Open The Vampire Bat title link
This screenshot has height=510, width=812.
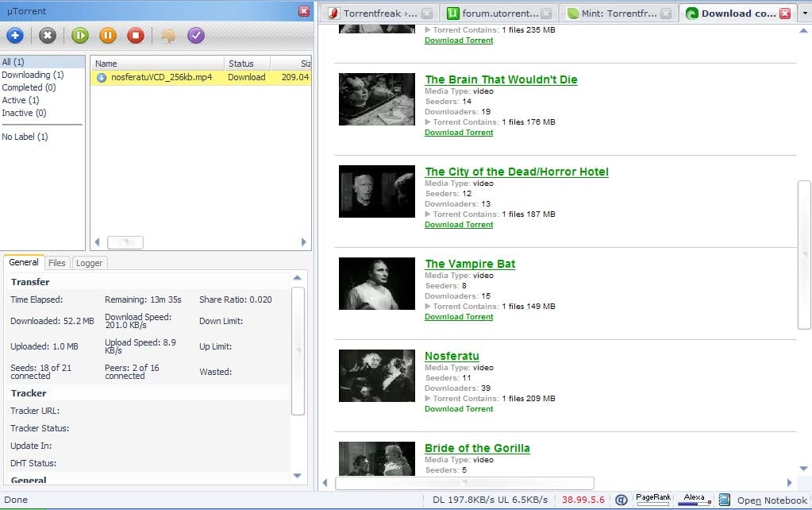(x=470, y=264)
